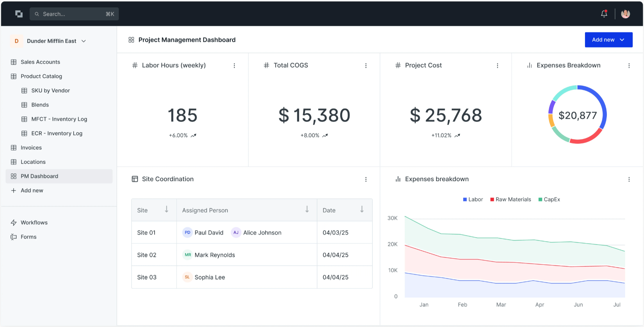
Task: Click the app logo icon in top bar
Action: click(19, 14)
